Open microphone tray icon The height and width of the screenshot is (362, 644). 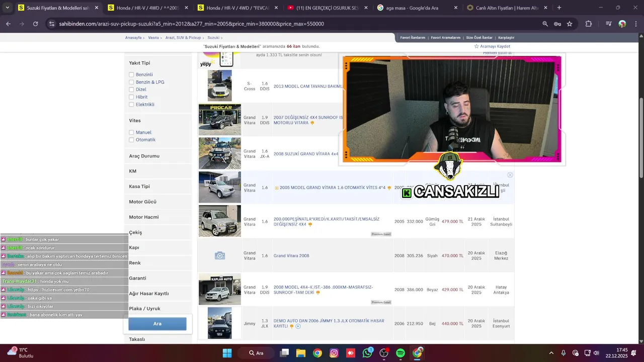pyautogui.click(x=563, y=353)
